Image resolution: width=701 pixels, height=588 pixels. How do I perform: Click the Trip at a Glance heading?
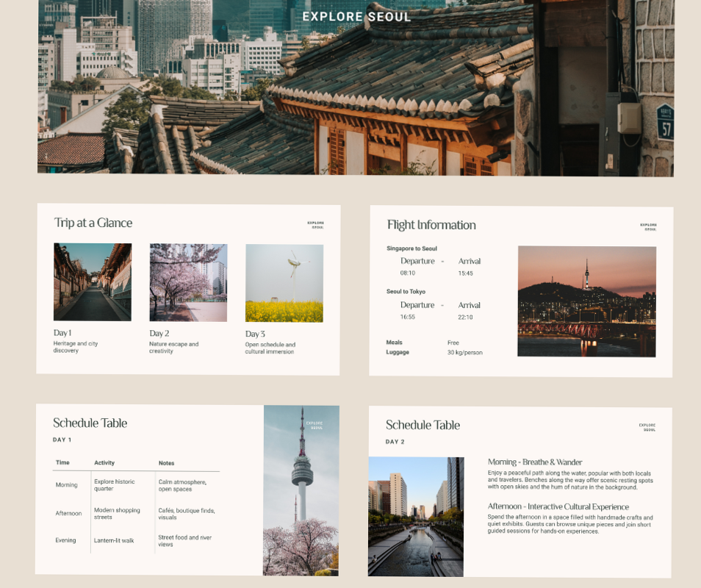point(92,223)
